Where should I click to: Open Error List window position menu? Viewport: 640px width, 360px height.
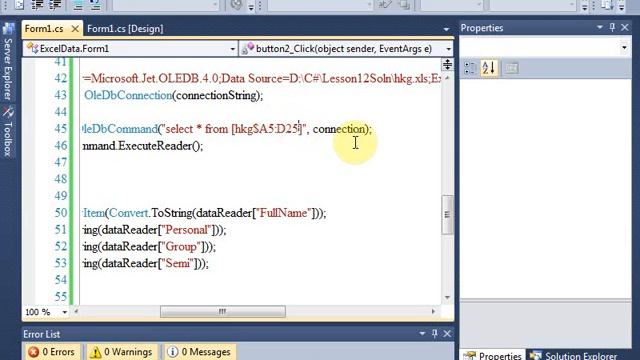click(x=422, y=333)
